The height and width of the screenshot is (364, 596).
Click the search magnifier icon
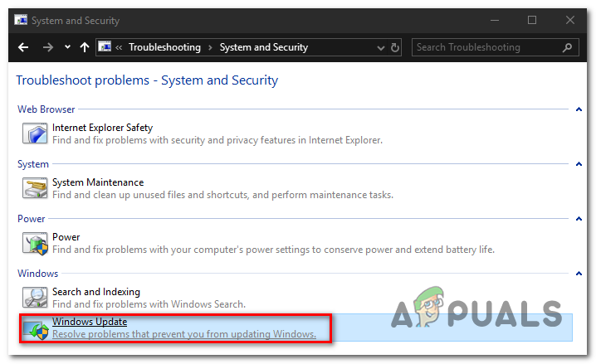coord(567,47)
